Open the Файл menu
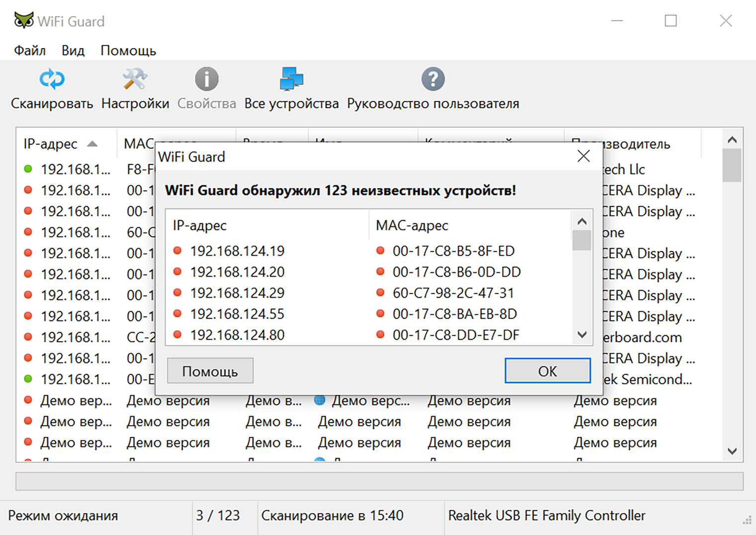Image resolution: width=756 pixels, height=535 pixels. point(30,50)
